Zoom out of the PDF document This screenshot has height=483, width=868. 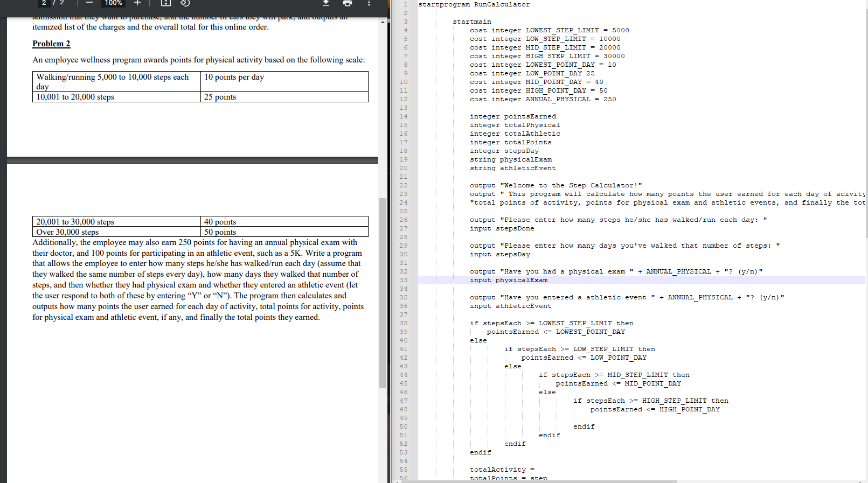point(89,3)
